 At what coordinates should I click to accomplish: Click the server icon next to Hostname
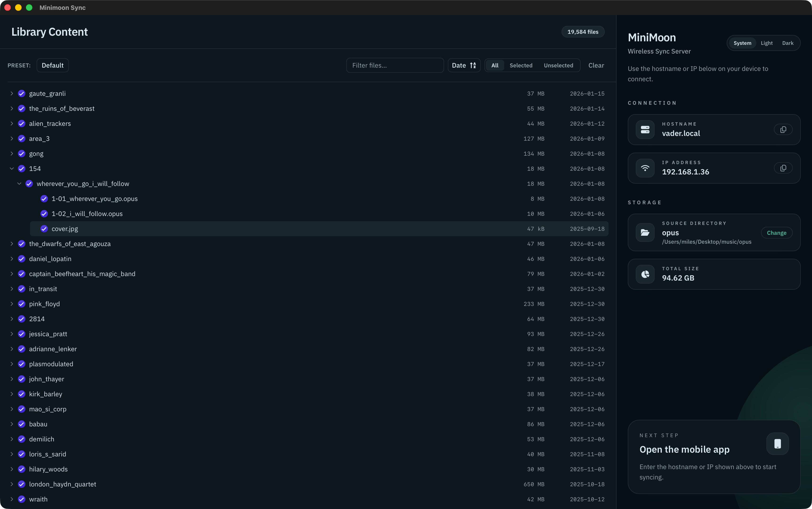tap(645, 129)
